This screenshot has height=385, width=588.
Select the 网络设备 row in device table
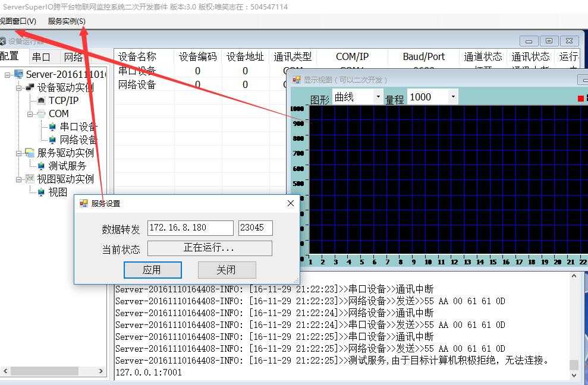[x=200, y=85]
